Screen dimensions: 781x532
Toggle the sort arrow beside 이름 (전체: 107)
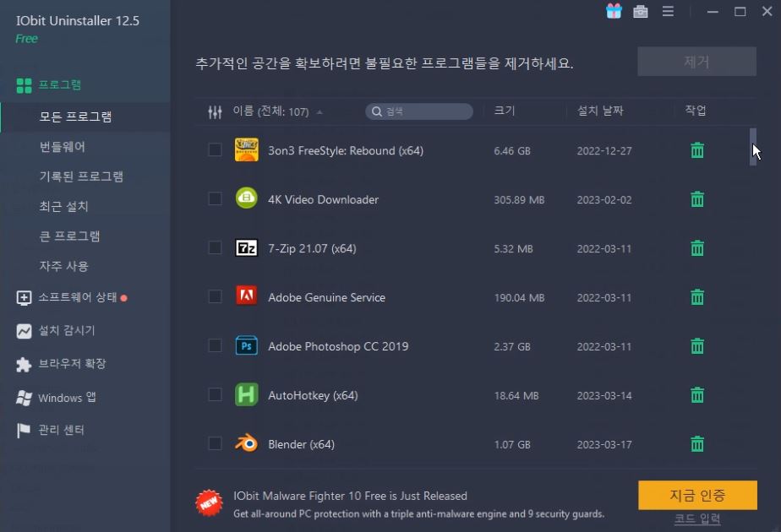319,112
